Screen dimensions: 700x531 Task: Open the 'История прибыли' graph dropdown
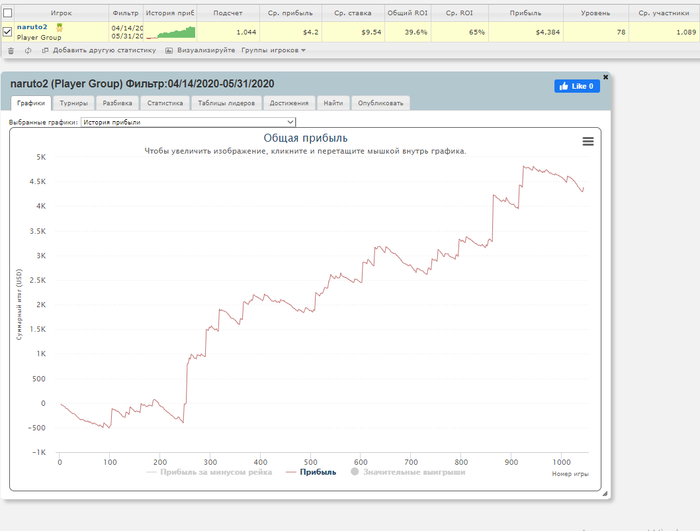point(188,122)
